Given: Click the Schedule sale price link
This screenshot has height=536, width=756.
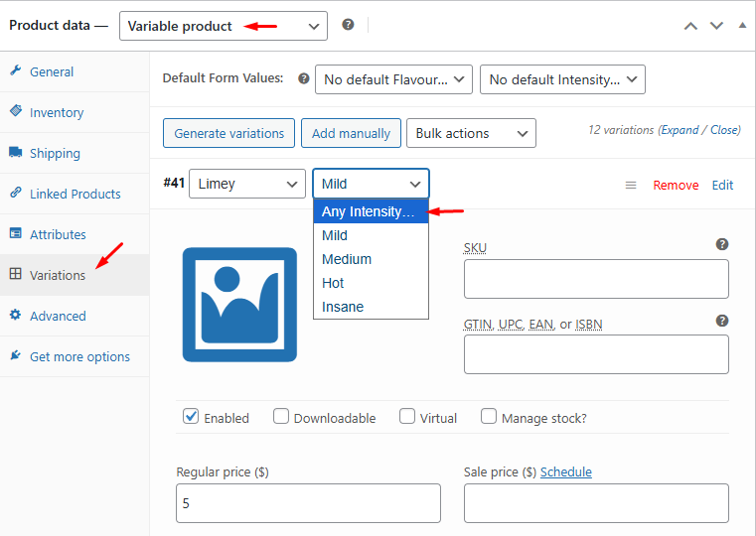Looking at the screenshot, I should tap(565, 471).
